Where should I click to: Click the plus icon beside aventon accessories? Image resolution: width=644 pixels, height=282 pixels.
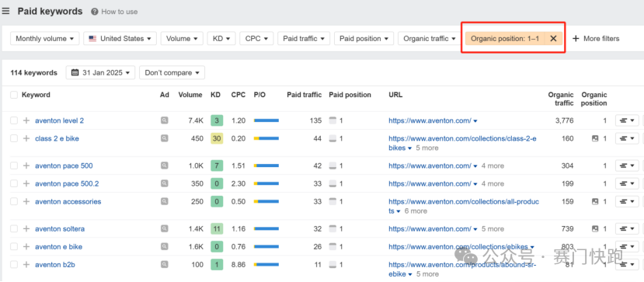26,201
